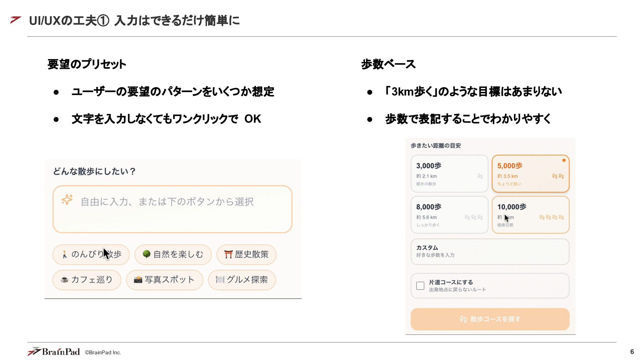Enable the 片道コースにする checkbox
Screen dimensions: 644x362
[420, 286]
